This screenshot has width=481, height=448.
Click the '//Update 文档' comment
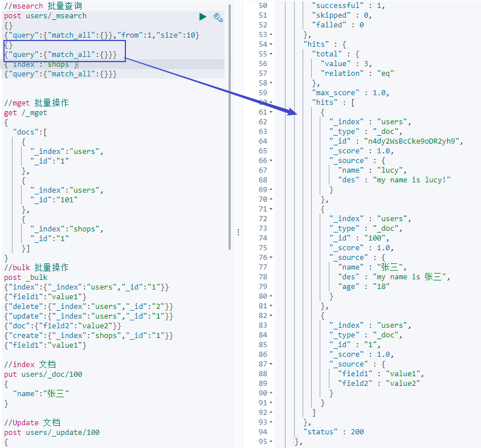coord(32,423)
